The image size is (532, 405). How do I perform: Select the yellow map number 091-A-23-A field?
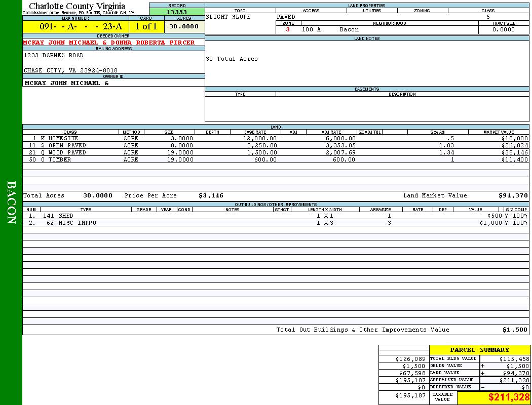point(75,27)
